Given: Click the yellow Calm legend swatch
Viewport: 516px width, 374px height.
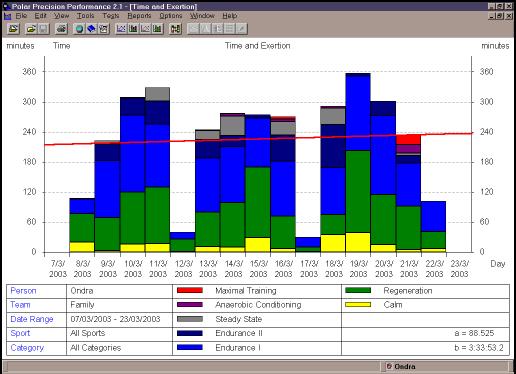Looking at the screenshot, I should [x=358, y=304].
